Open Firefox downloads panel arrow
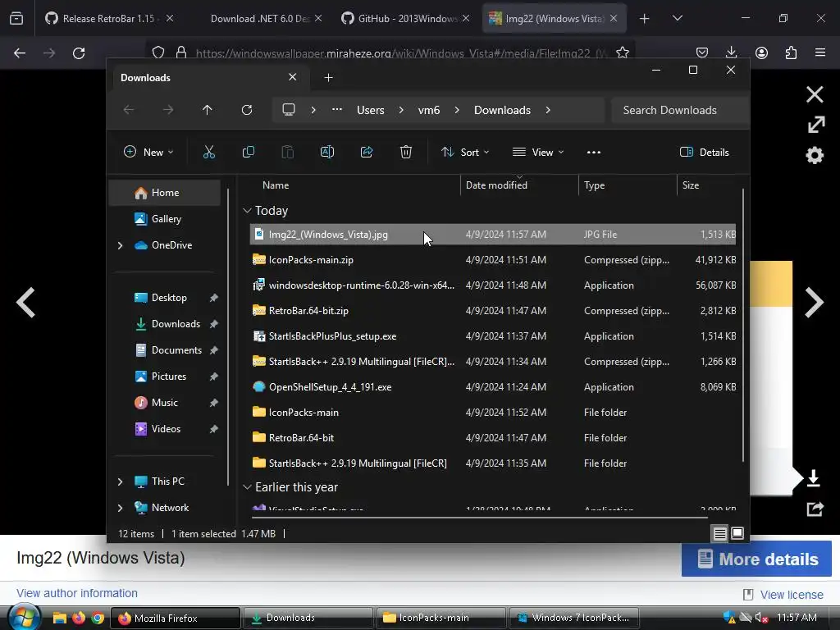This screenshot has width=840, height=630. (731, 52)
